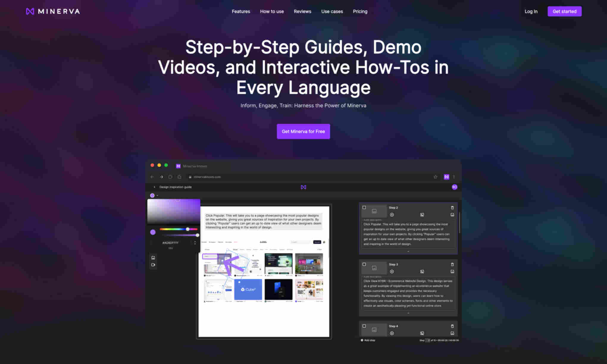Click the Get started button
Viewport: 607px width, 364px height.
tap(564, 11)
